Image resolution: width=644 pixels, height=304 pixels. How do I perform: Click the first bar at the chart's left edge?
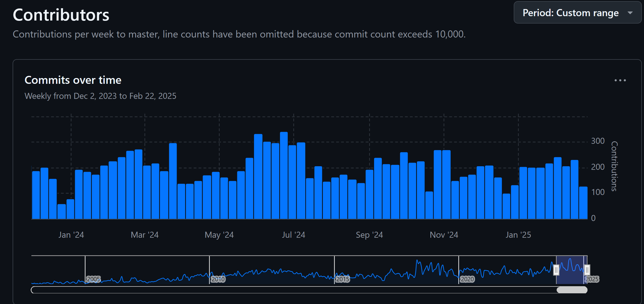[x=36, y=195]
